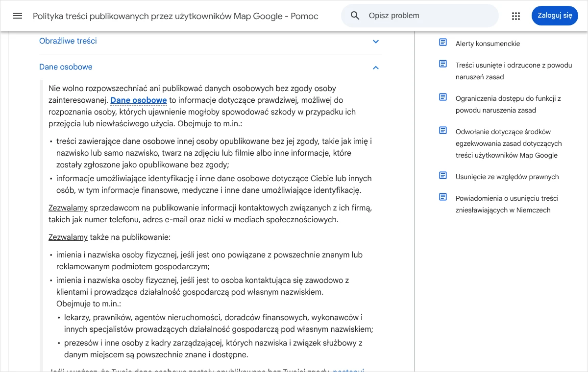The height and width of the screenshot is (372, 588).
Task: Click first underlined Zezwalamy before sprzedawcom
Action: coord(68,208)
